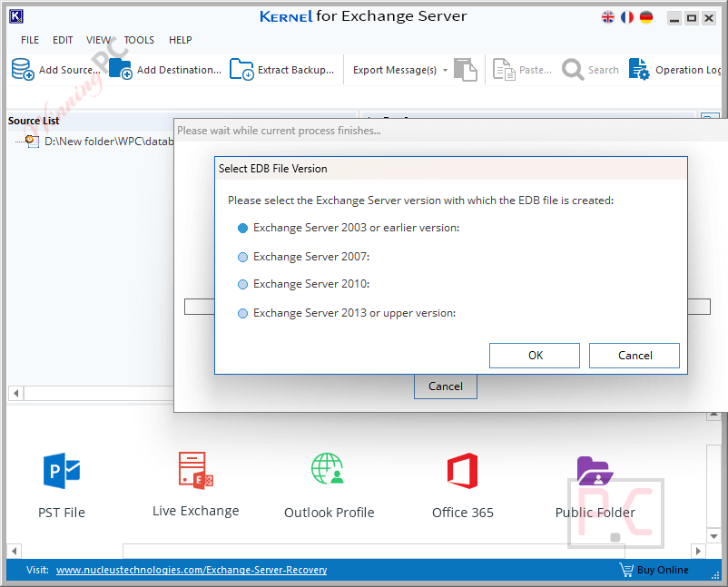The height and width of the screenshot is (587, 728).
Task: Select the PST File destination icon
Action: [x=62, y=471]
